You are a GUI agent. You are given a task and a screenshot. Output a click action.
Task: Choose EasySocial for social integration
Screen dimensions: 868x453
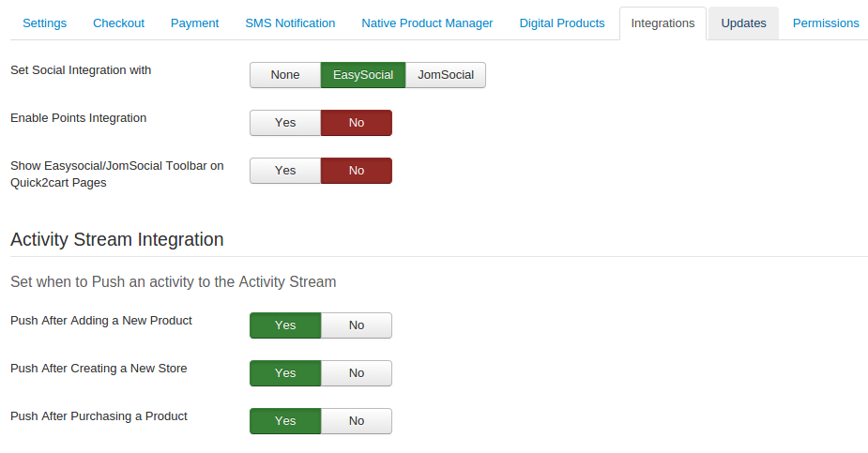click(363, 75)
